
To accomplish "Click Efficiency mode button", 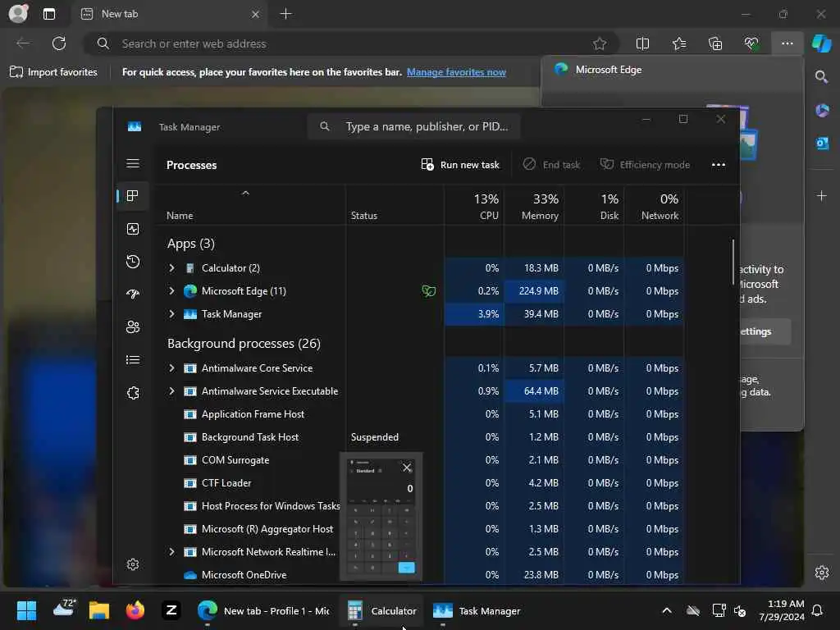I will [x=645, y=164].
